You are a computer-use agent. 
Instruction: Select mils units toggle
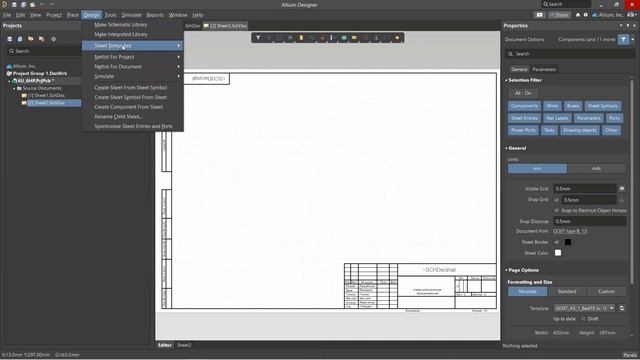pos(596,168)
